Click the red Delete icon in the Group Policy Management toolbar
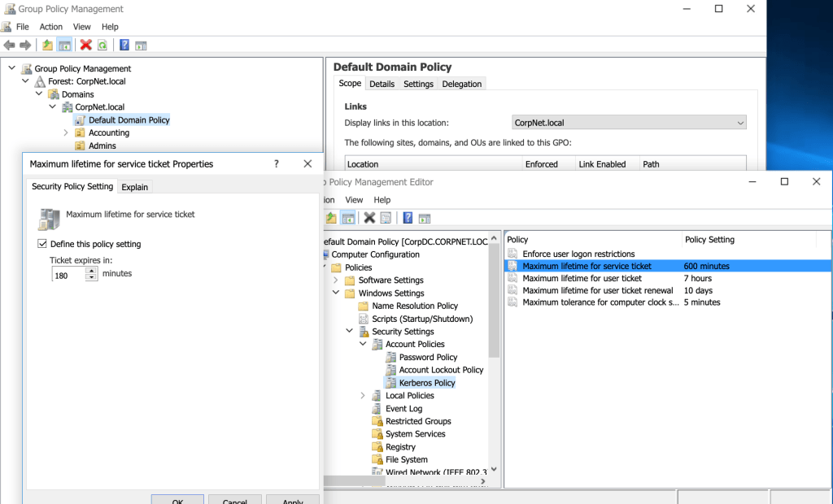833x504 pixels. click(85, 46)
